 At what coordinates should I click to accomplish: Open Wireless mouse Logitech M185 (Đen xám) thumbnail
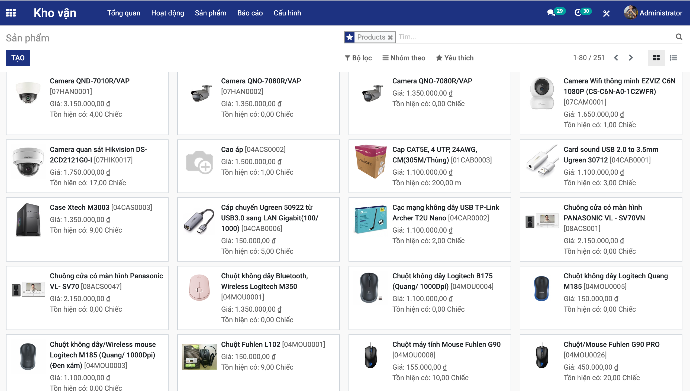point(28,356)
